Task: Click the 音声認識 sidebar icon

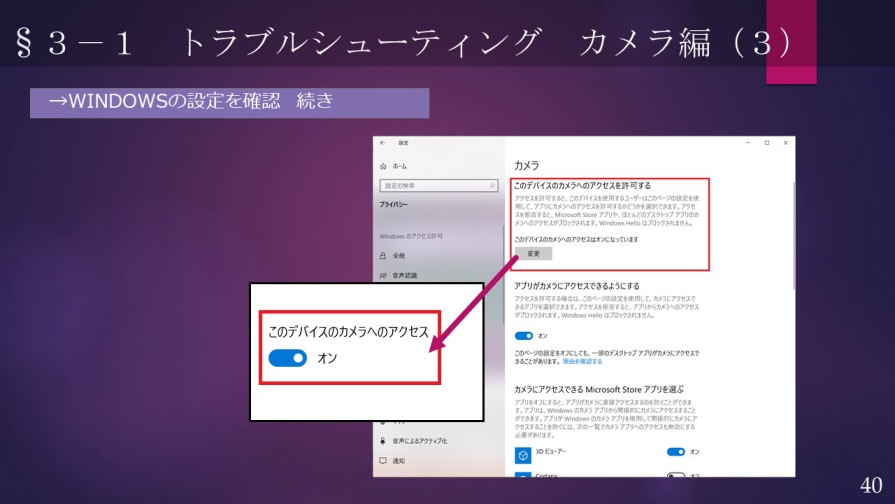Action: pos(383,275)
